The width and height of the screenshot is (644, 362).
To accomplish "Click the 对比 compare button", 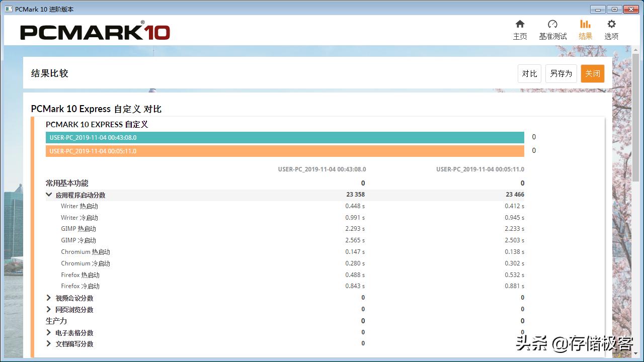I will point(529,73).
